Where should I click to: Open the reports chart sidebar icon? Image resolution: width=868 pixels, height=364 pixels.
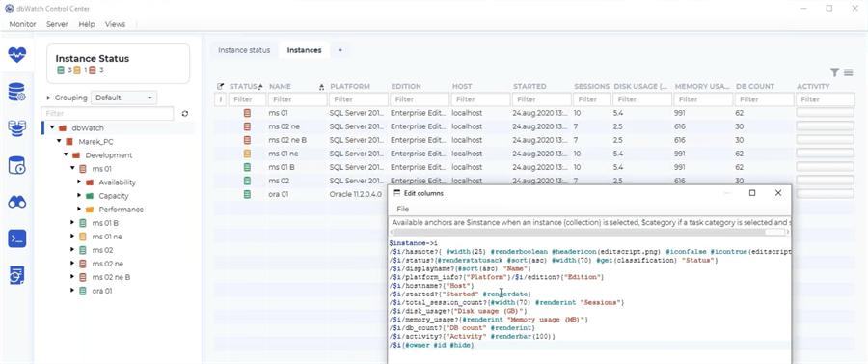(17, 275)
